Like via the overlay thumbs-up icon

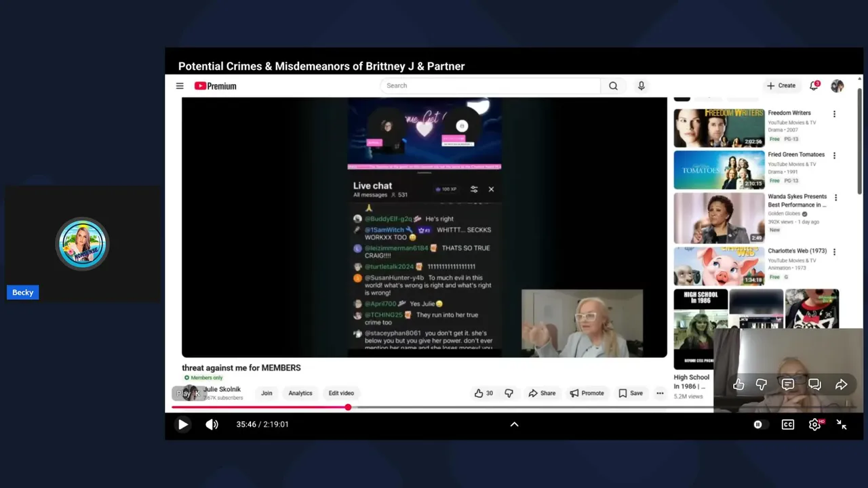pyautogui.click(x=738, y=384)
